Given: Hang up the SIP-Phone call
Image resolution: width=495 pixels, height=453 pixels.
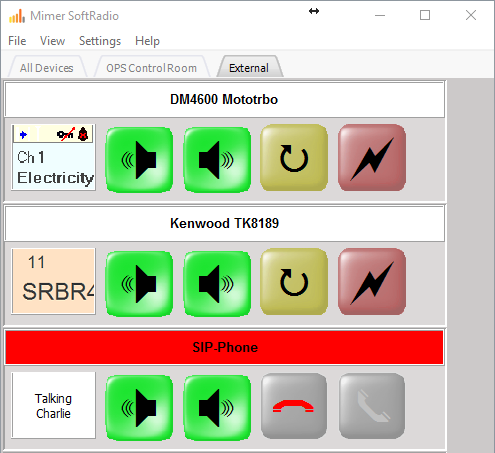Looking at the screenshot, I should click(294, 406).
